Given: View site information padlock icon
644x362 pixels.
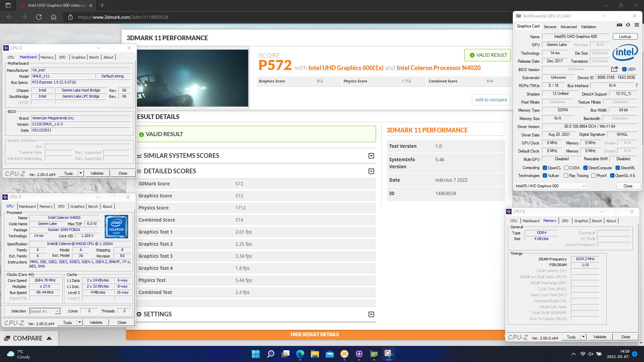Looking at the screenshot, I should pos(70,17).
